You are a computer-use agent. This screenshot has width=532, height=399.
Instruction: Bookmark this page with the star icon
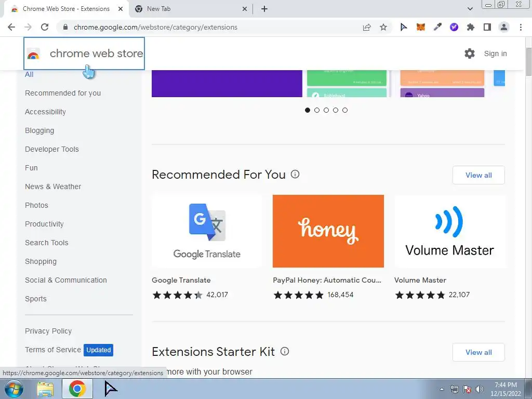click(383, 27)
